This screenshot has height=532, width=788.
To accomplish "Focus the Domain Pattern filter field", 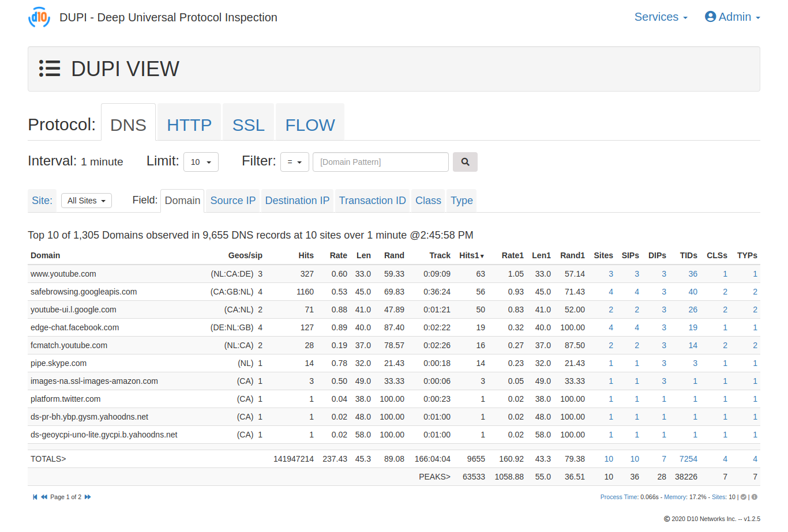I will [381, 162].
